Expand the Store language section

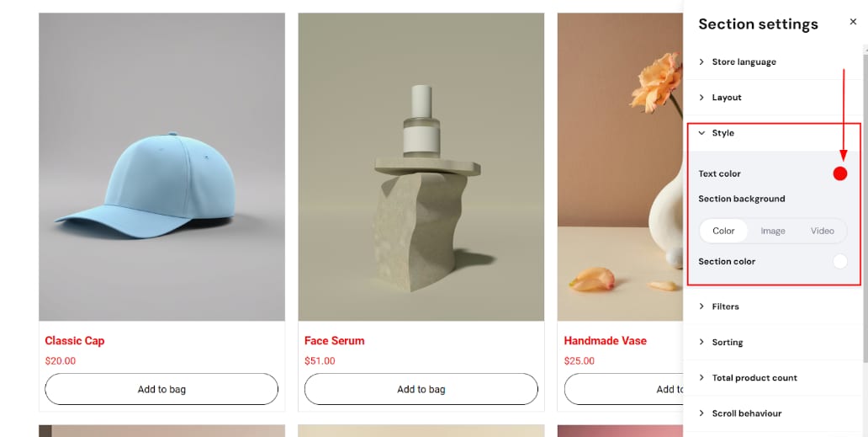[x=773, y=62]
